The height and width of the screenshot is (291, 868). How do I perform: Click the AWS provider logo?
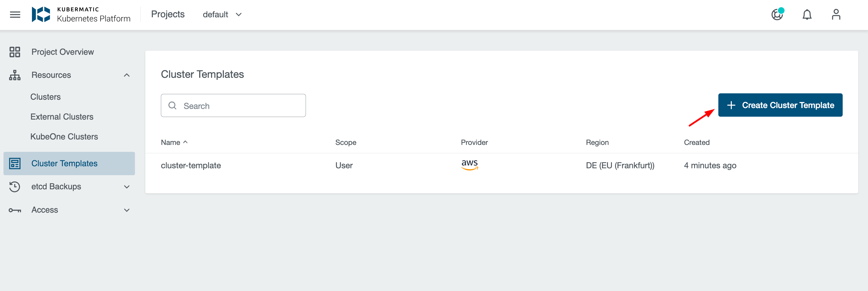pyautogui.click(x=469, y=165)
